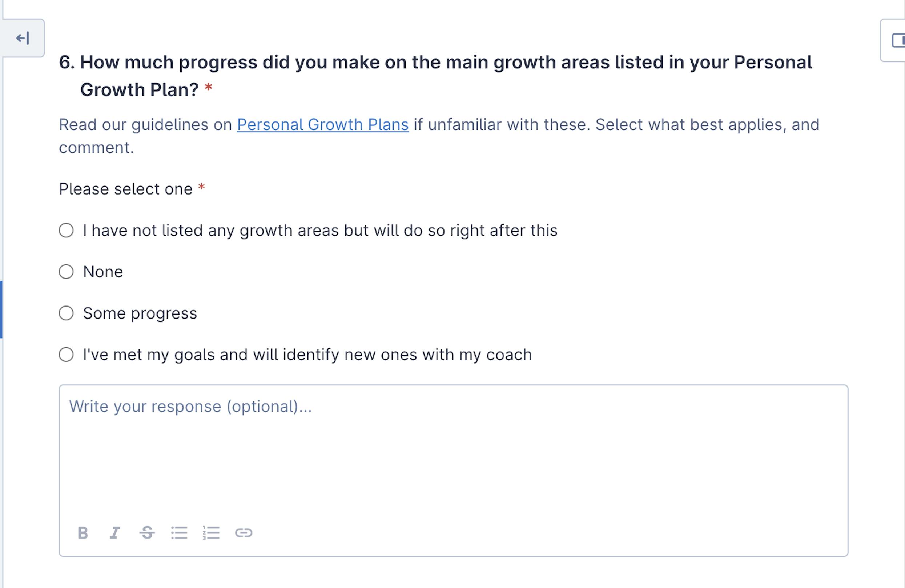Image resolution: width=905 pixels, height=588 pixels.
Task: Click the blue progress marker on left edge
Action: point(1,309)
